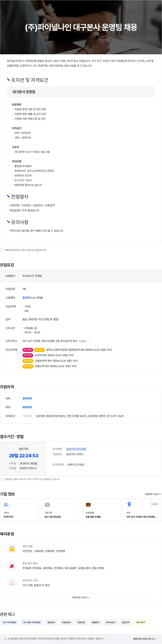Select 대구·경북 지역채용관 tag

tap(32, 623)
